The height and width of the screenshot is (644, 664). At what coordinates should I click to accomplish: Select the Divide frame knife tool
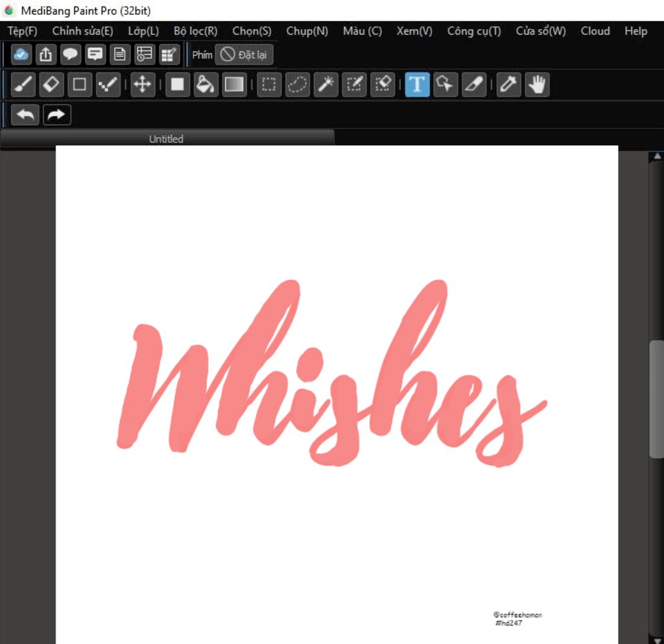[x=474, y=85]
